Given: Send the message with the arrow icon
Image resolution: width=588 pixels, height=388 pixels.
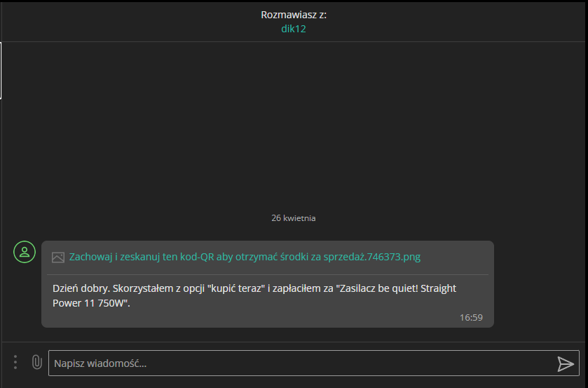Looking at the screenshot, I should (565, 363).
